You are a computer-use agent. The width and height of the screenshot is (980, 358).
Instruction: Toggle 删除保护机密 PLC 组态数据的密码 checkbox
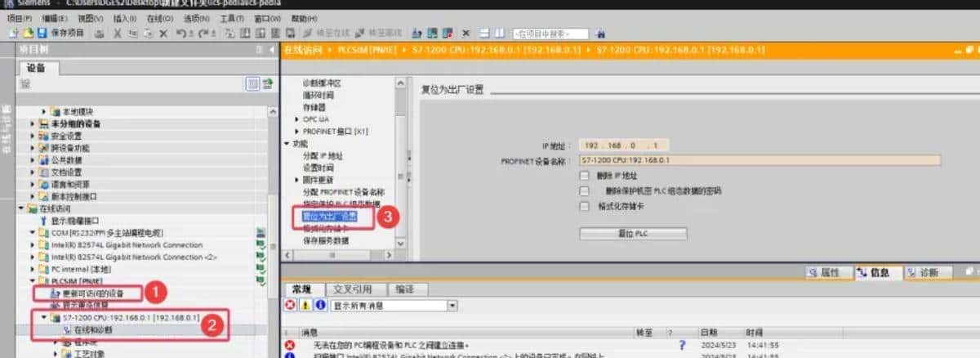584,190
